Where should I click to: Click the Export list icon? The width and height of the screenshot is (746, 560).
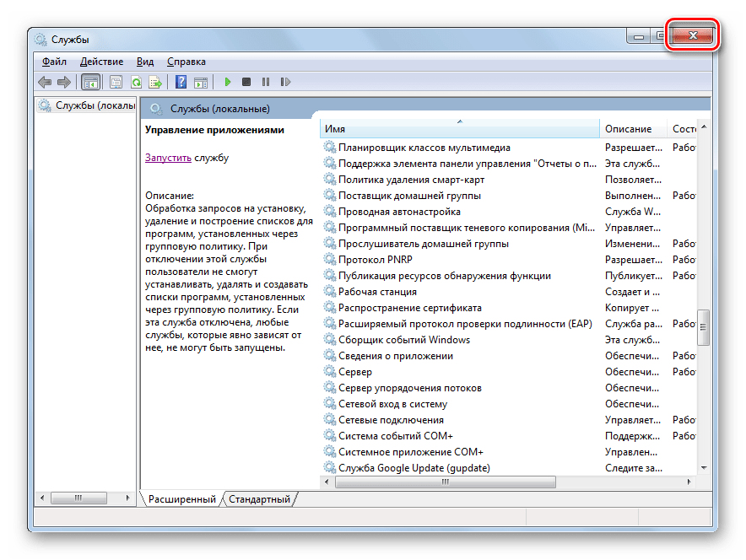[155, 82]
